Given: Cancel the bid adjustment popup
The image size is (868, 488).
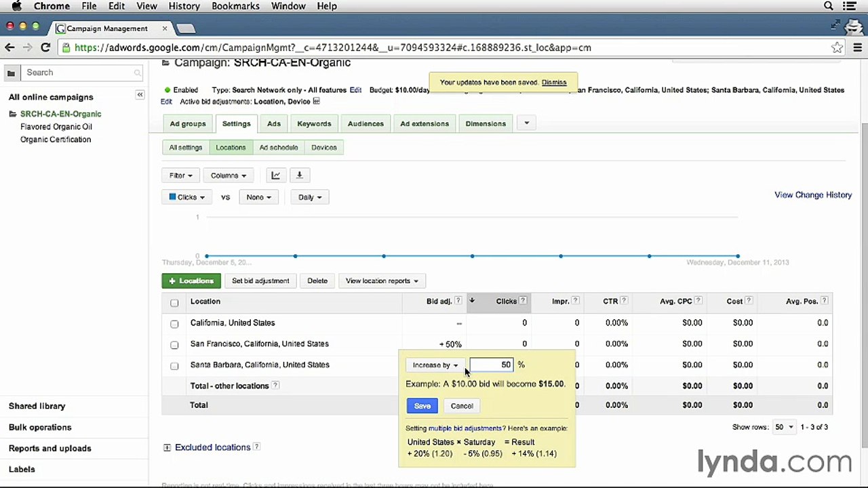Looking at the screenshot, I should point(462,406).
